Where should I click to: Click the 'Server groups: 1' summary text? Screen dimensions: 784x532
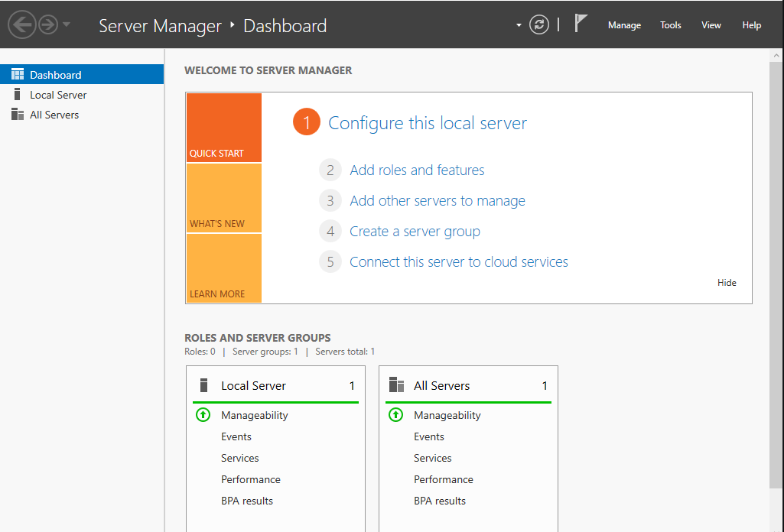click(x=265, y=352)
